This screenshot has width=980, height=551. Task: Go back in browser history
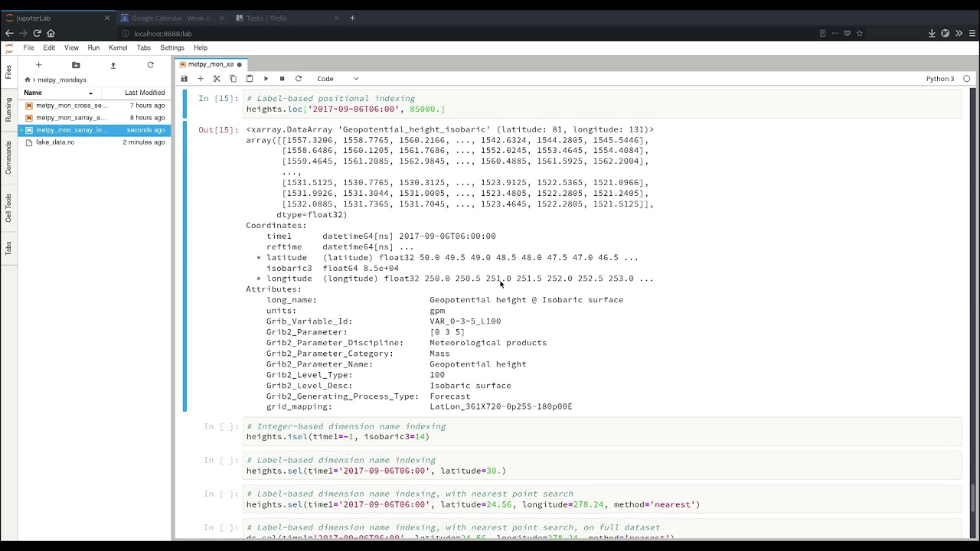pyautogui.click(x=9, y=33)
